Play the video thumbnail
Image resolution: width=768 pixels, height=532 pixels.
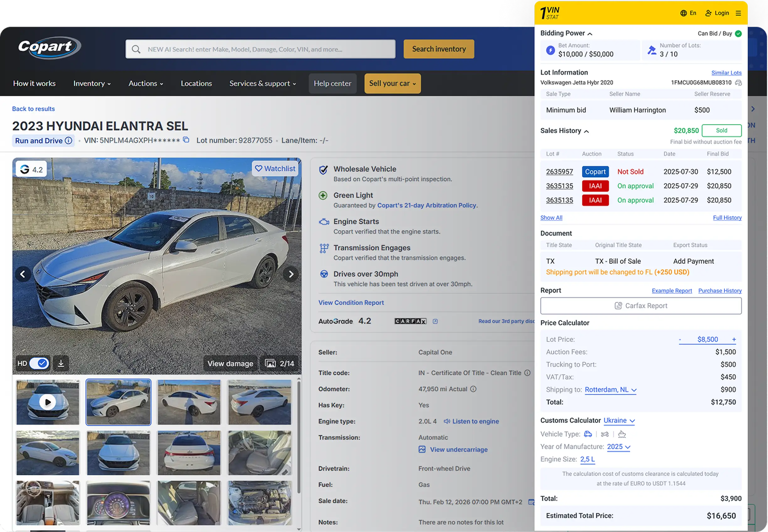[x=48, y=402]
